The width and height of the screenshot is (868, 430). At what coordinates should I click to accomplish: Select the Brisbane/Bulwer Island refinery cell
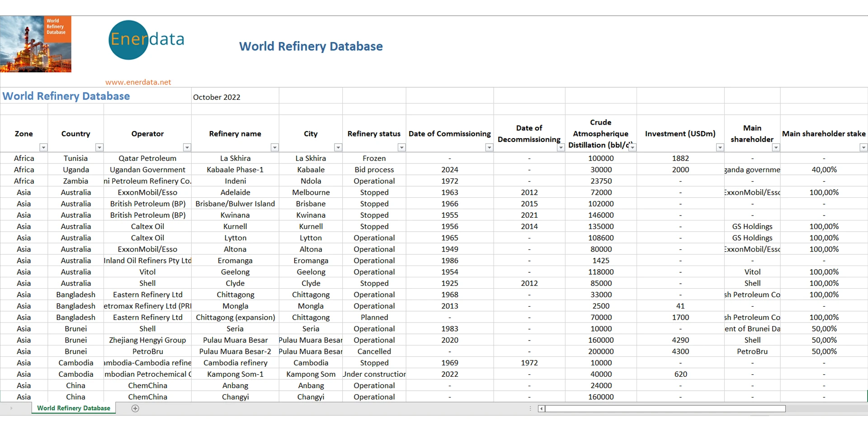tap(235, 204)
